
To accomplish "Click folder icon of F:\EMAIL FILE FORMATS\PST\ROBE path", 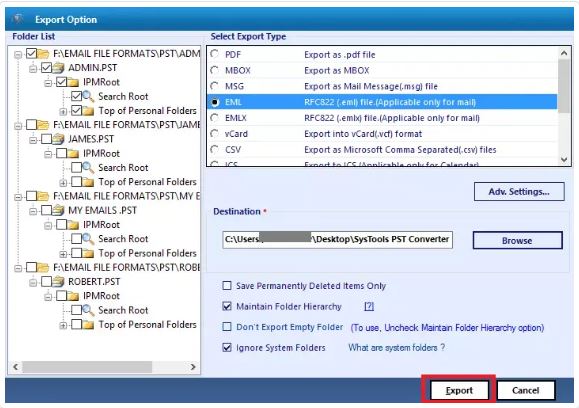I will 43,268.
